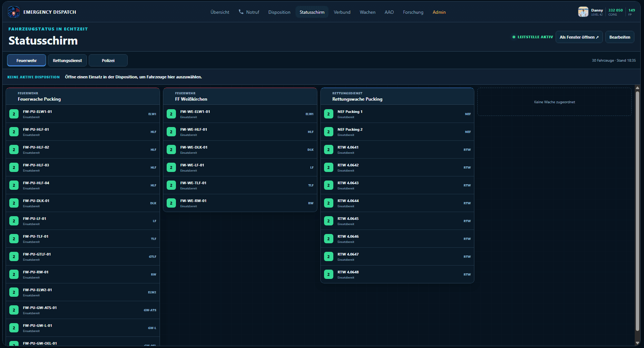644x348 pixels.
Task: Click the Rettungswache Pucking station header
Action: [x=397, y=97]
